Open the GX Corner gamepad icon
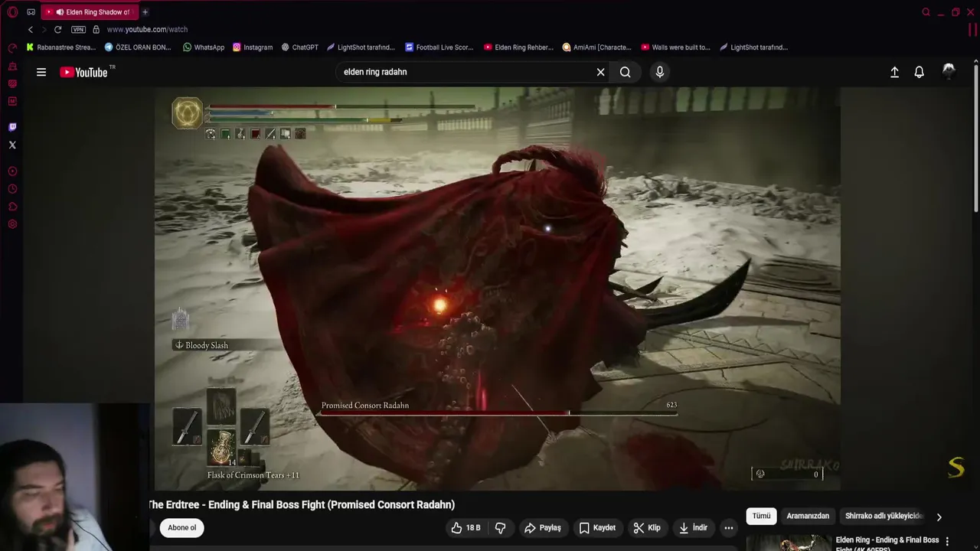980x551 pixels. tap(31, 11)
